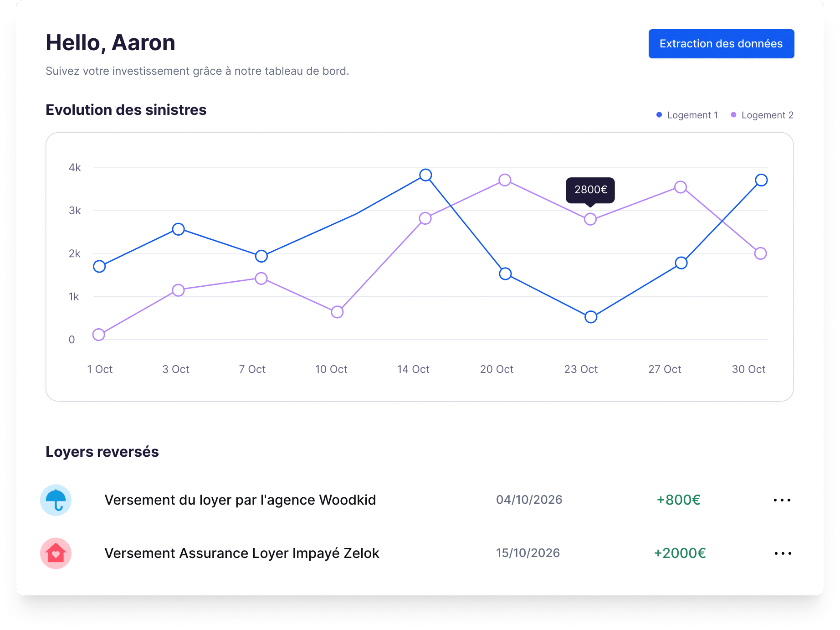Viewport: 840px width, 630px height.
Task: Open three-dot menu for Woodkid payment
Action: tap(782, 500)
